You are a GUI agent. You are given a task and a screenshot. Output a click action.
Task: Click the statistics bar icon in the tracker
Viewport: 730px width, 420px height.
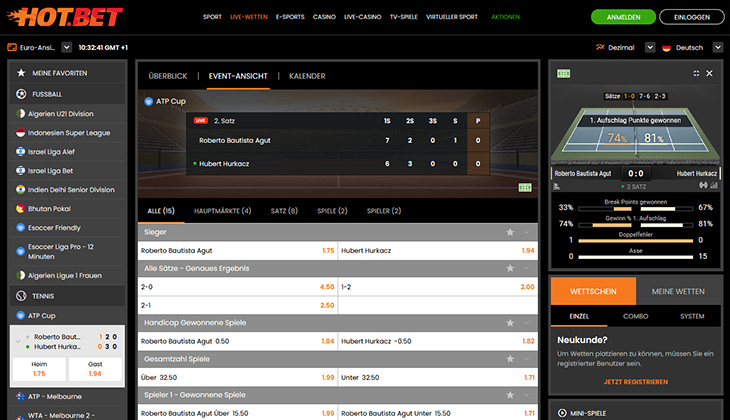(x=714, y=185)
